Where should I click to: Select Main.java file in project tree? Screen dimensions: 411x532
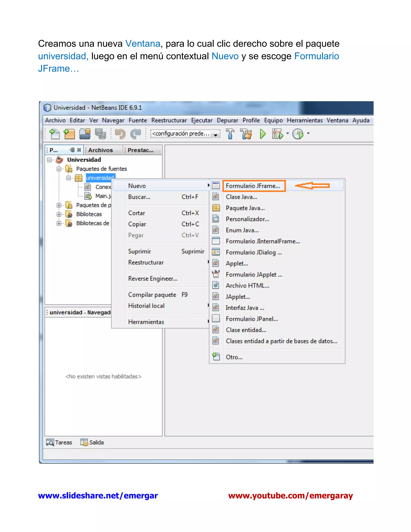[103, 196]
